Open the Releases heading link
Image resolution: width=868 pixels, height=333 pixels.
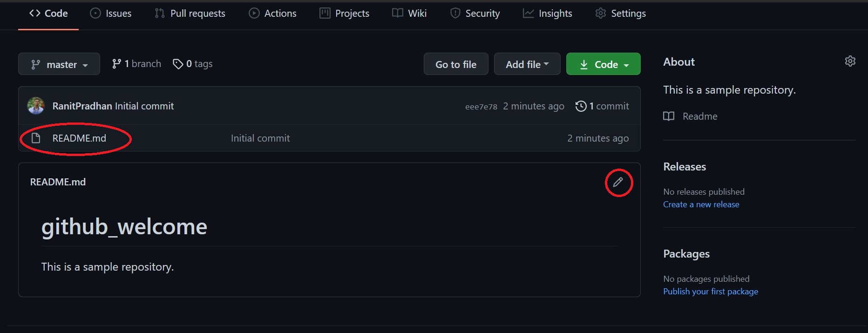click(x=685, y=167)
